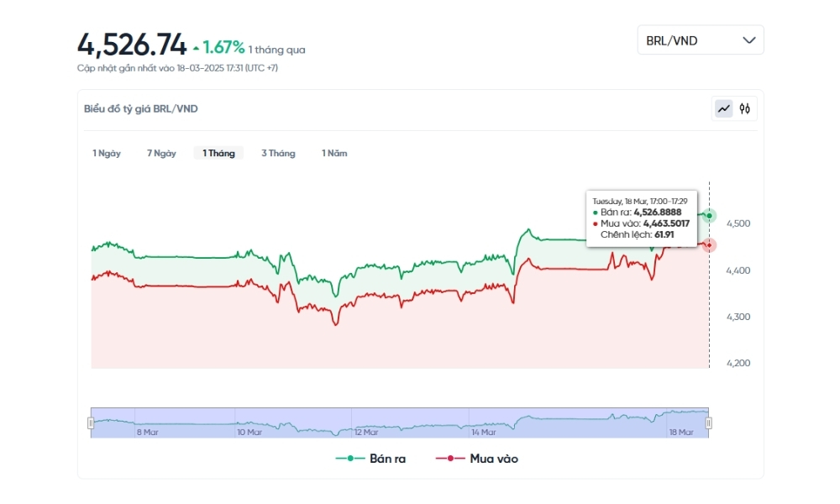Viewport: 840px width, 504px height.
Task: Switch to line chart view icon
Action: 723,108
